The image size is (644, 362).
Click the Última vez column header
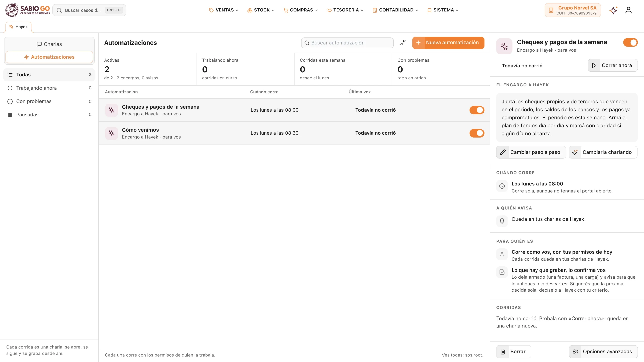click(359, 92)
